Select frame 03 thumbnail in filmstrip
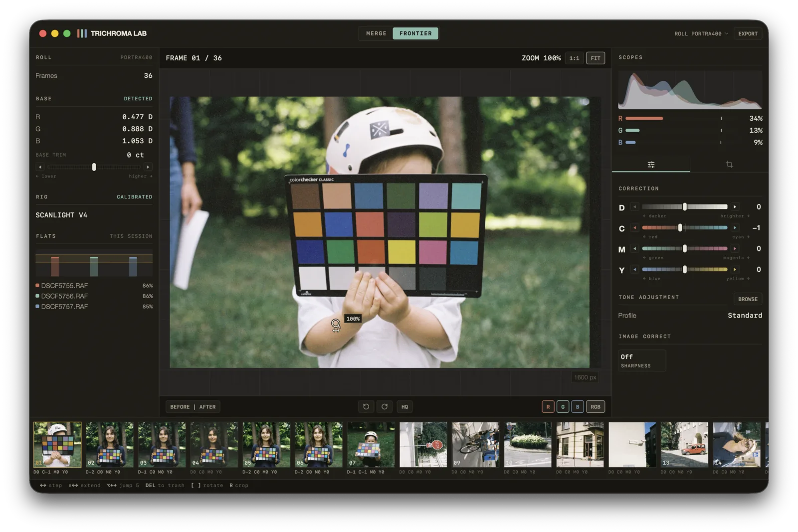The height and width of the screenshot is (532, 798). click(162, 445)
